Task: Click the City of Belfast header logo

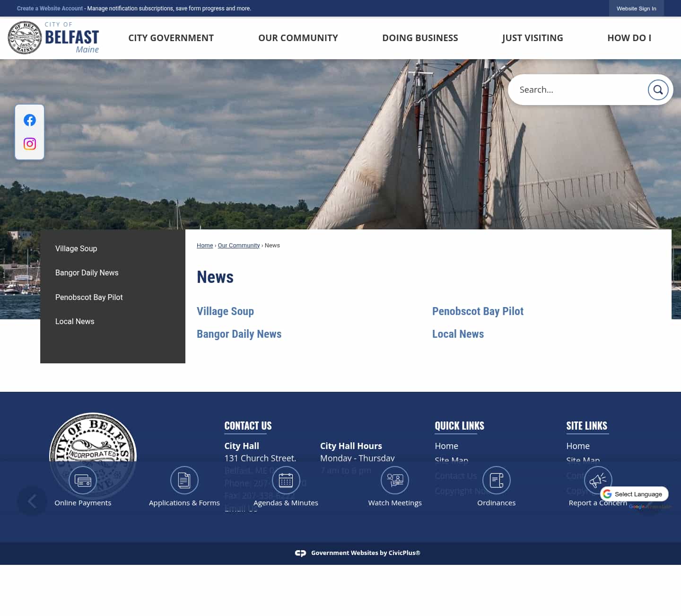Action: [53, 38]
